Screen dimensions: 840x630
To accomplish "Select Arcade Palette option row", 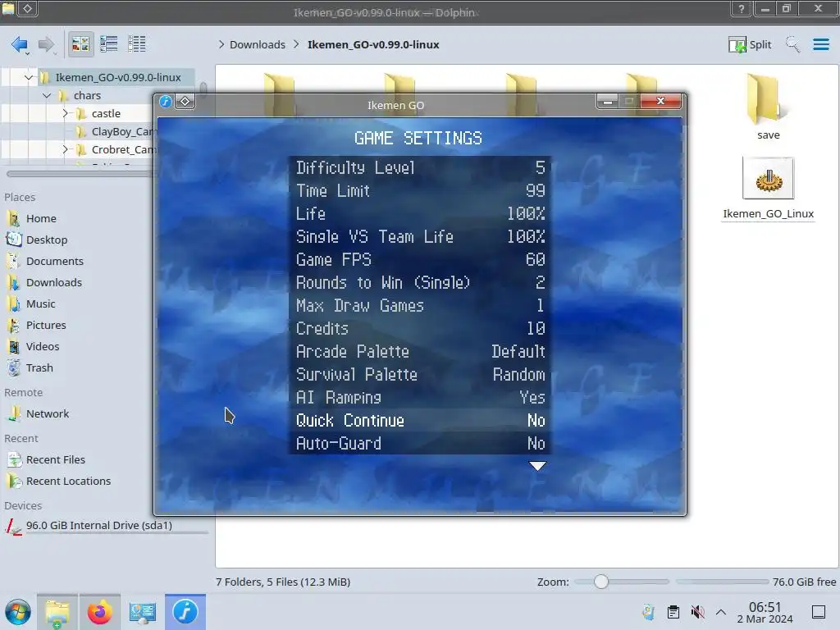I will [x=420, y=351].
